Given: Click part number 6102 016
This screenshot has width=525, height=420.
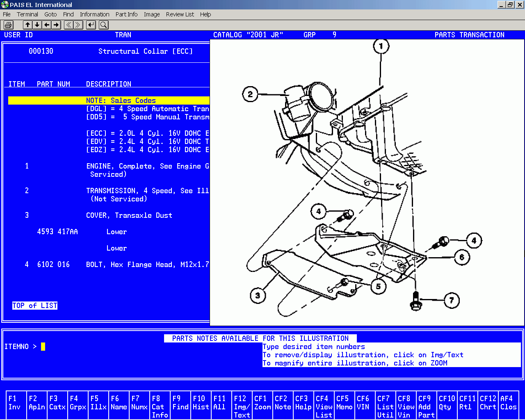Looking at the screenshot, I should coord(53,265).
